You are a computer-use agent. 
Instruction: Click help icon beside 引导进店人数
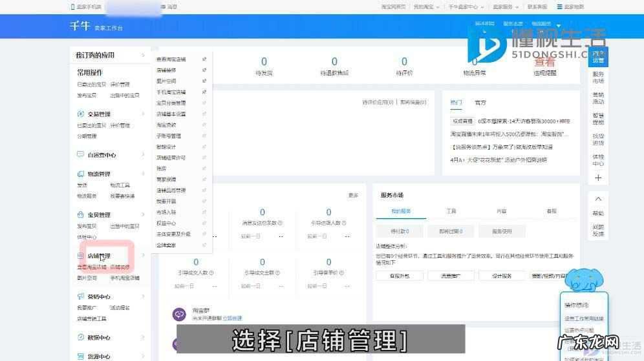click(344, 223)
